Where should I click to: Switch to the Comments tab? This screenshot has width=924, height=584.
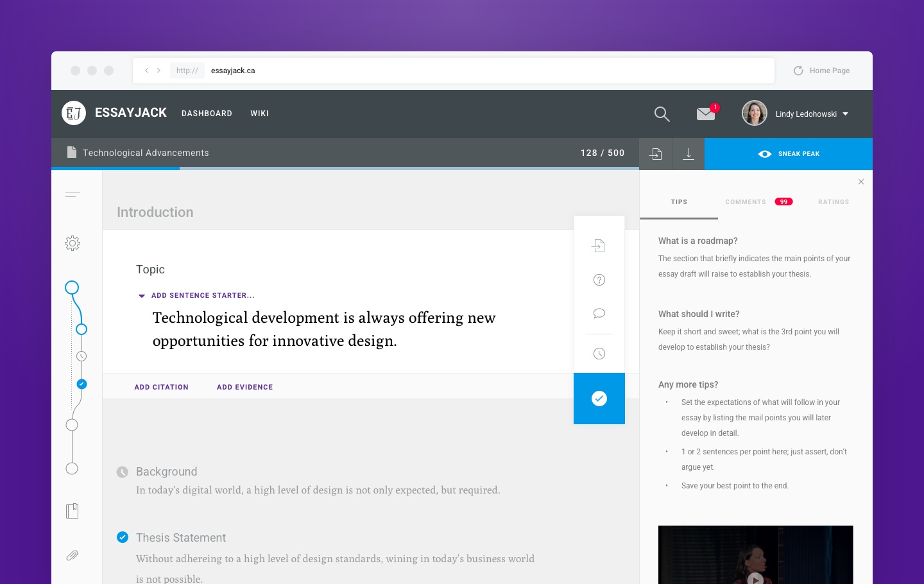(x=746, y=202)
